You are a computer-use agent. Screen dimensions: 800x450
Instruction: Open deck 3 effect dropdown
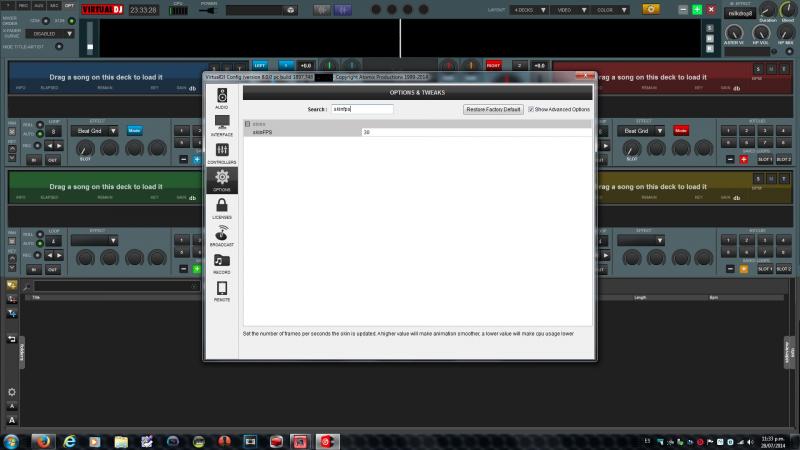(x=94, y=240)
